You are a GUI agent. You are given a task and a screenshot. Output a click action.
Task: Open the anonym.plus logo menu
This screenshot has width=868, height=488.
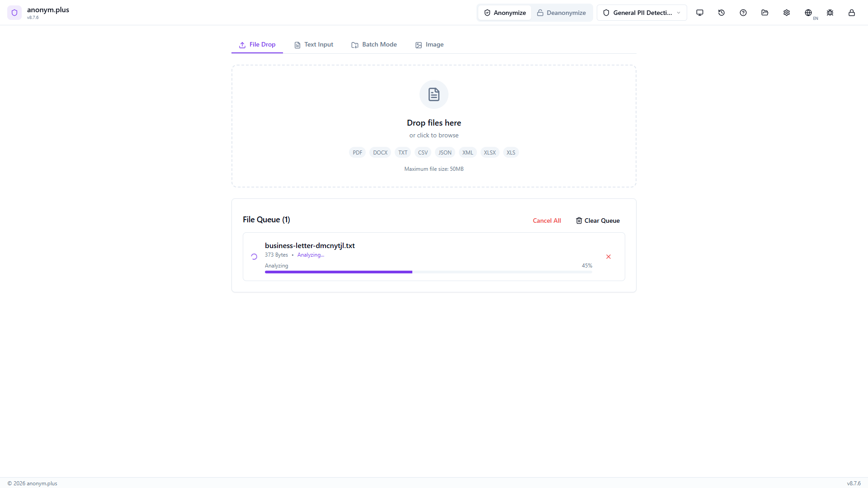tap(14, 13)
